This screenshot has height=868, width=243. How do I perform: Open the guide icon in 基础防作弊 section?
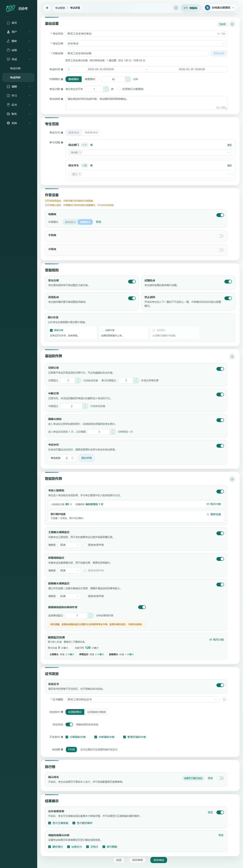(232, 357)
